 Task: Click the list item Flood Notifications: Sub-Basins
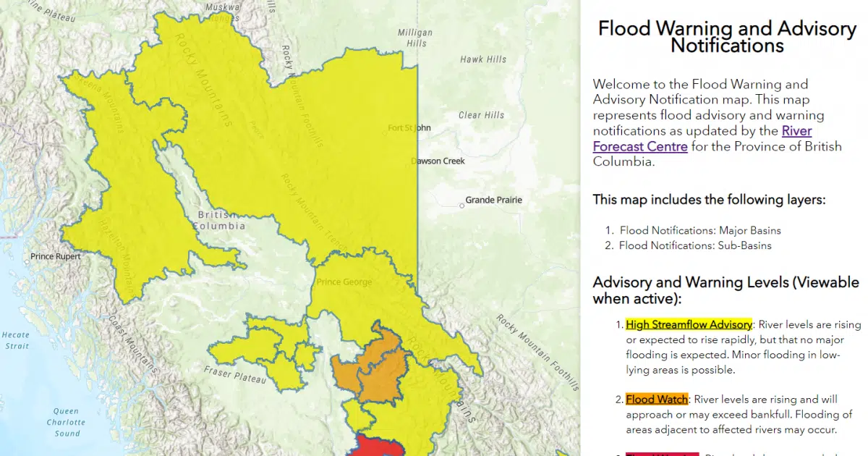point(696,245)
